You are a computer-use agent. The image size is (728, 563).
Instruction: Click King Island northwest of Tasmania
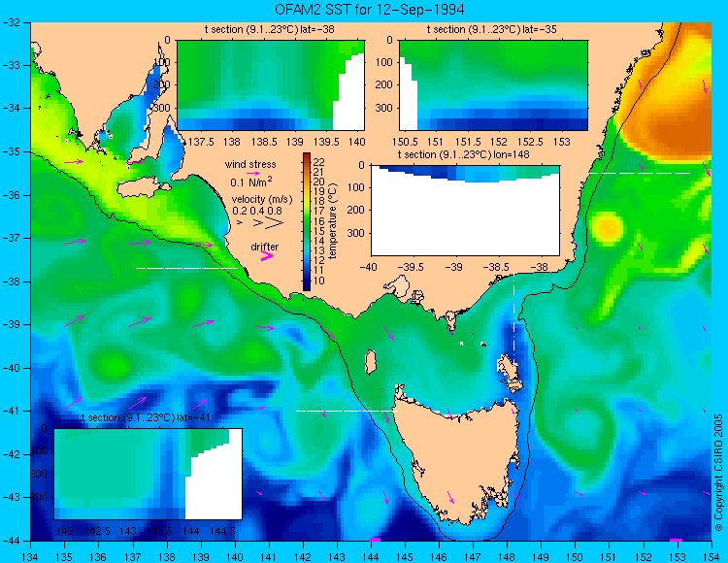[370, 362]
